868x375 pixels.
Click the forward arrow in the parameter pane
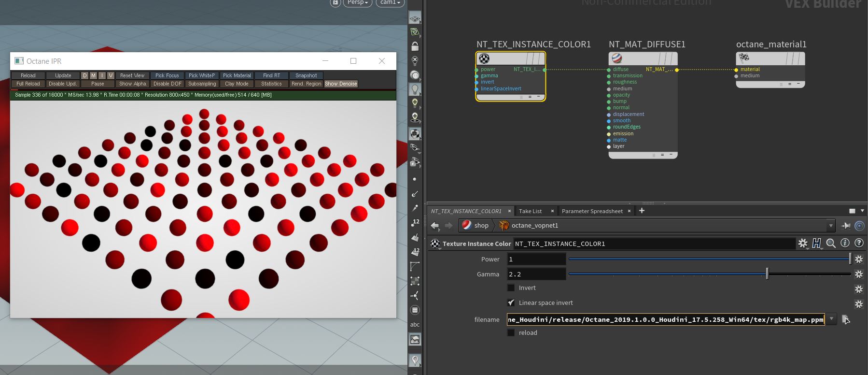[448, 226]
